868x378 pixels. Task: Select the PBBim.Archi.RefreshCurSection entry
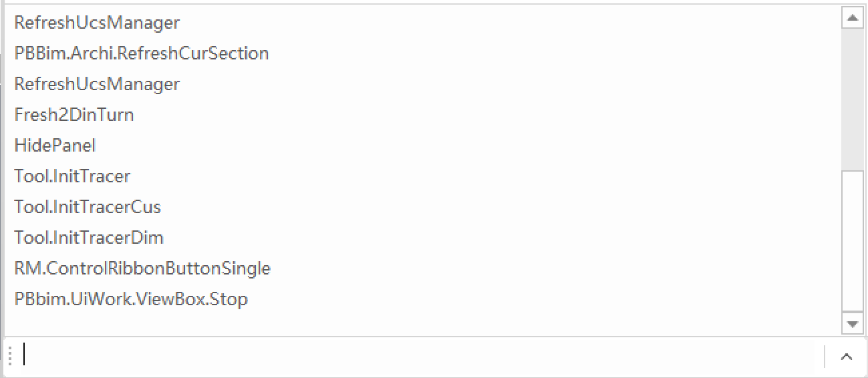(x=142, y=53)
